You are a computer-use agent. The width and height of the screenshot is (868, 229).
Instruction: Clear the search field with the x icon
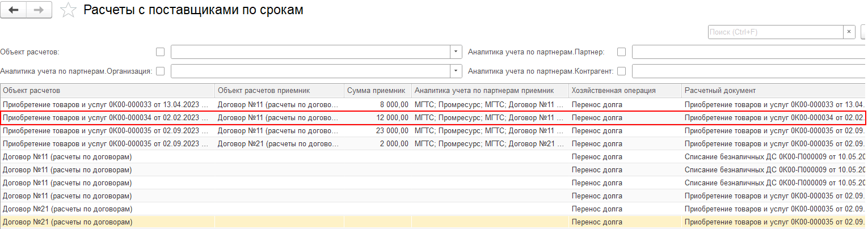849,32
